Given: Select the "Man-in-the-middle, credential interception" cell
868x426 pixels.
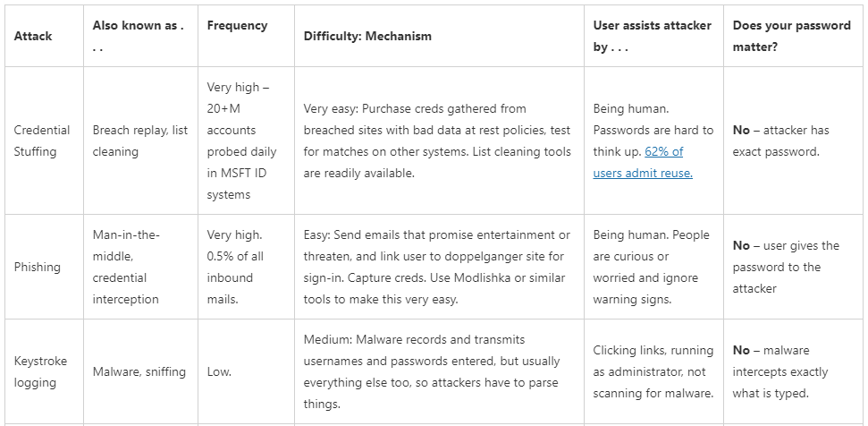Looking at the screenshot, I should pos(126,267).
